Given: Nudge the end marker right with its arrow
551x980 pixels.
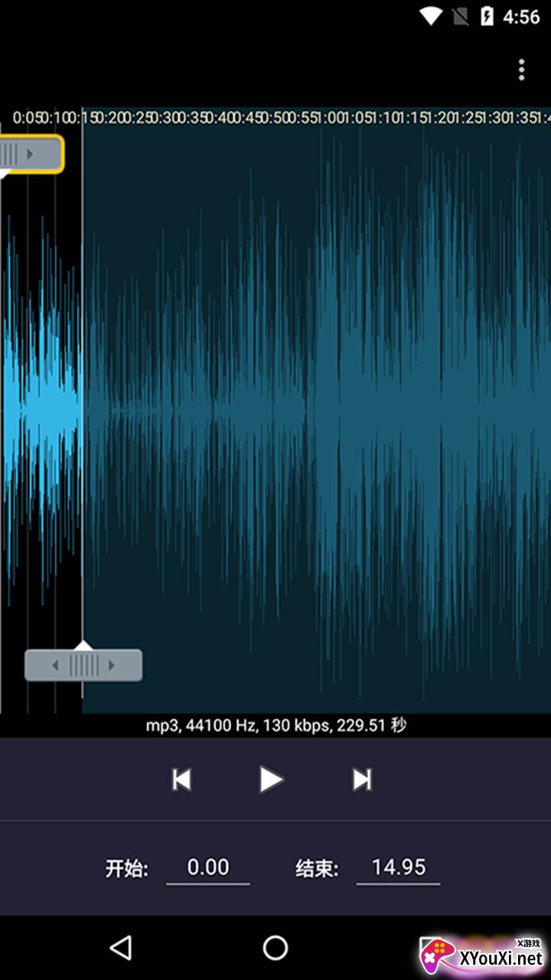Looking at the screenshot, I should click(x=112, y=665).
